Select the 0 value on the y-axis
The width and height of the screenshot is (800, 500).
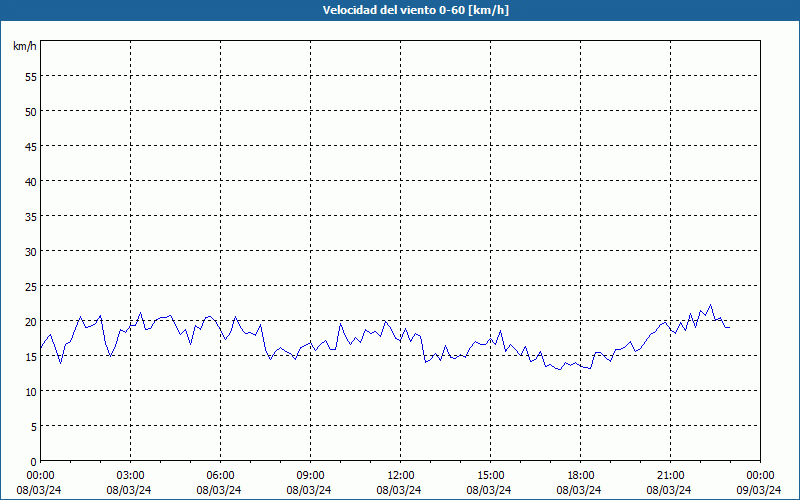click(34, 462)
